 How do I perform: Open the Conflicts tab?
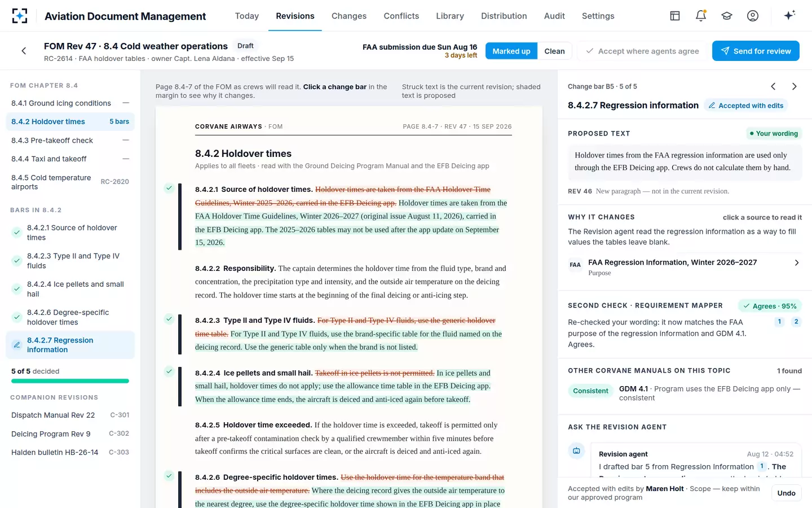[401, 16]
